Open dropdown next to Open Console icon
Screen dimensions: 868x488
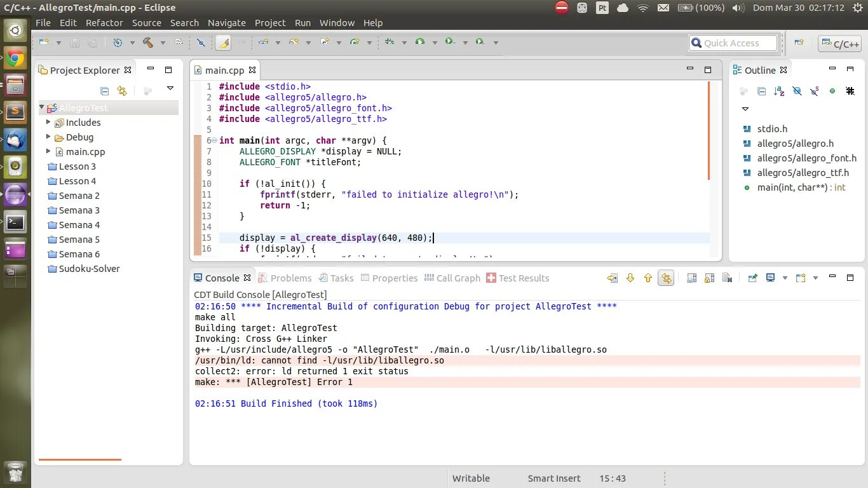(x=815, y=278)
